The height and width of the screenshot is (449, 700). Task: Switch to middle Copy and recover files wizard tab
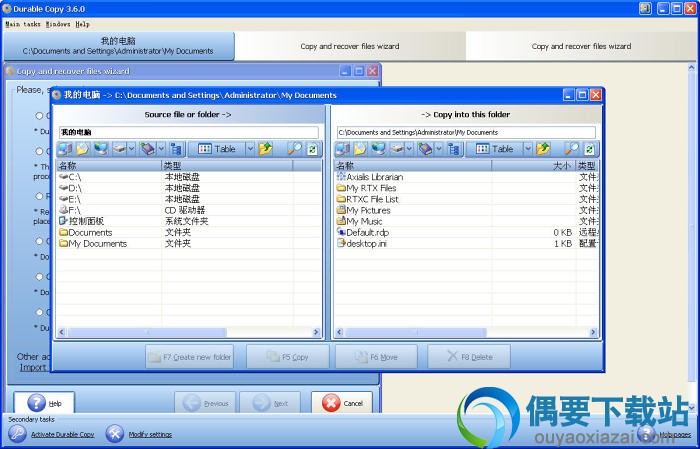point(350,46)
